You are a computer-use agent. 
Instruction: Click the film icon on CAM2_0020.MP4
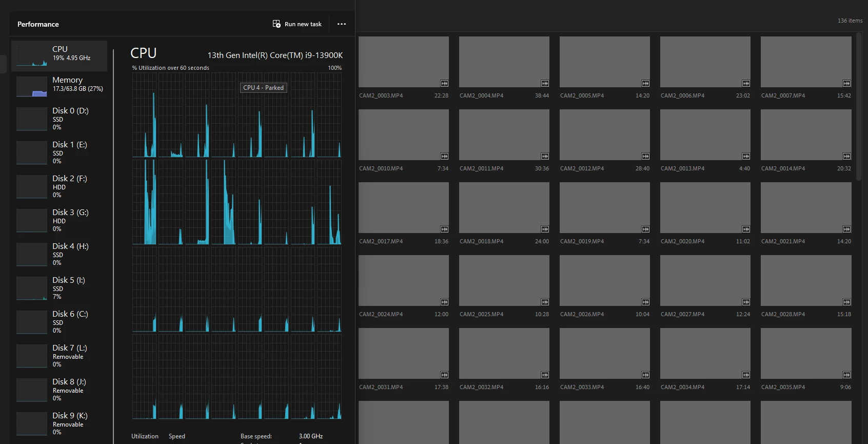click(746, 229)
